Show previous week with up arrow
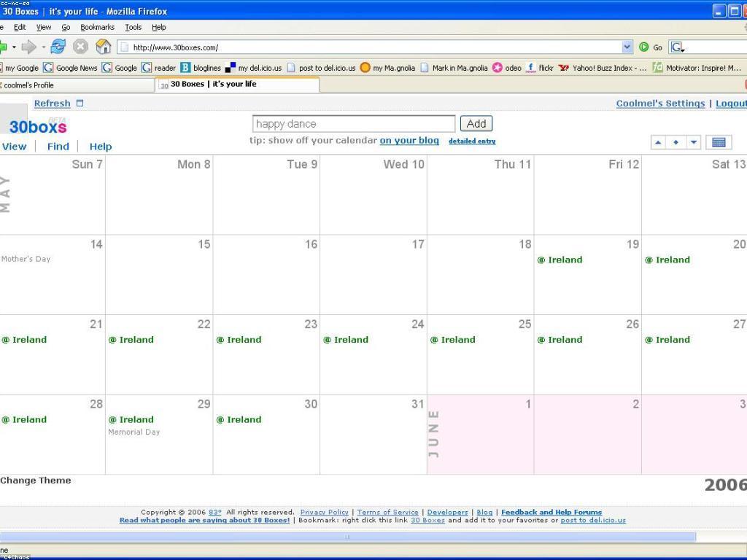The width and height of the screenshot is (747, 560). coord(658,142)
